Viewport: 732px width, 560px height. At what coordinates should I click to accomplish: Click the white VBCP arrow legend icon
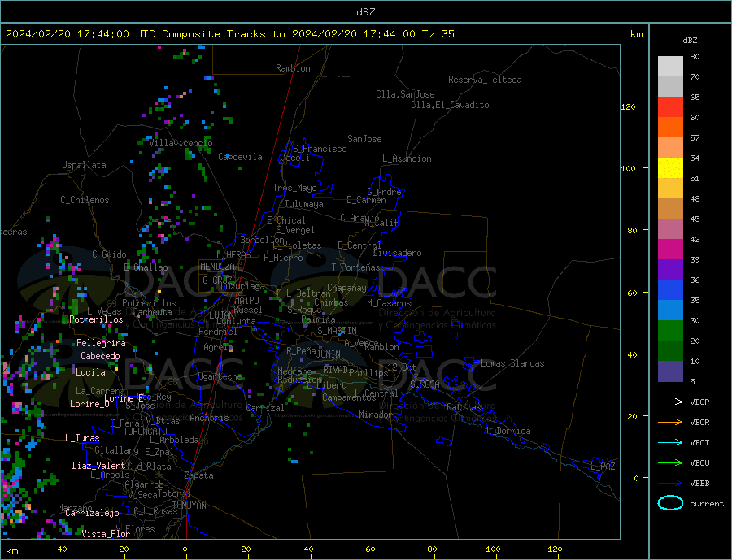670,402
